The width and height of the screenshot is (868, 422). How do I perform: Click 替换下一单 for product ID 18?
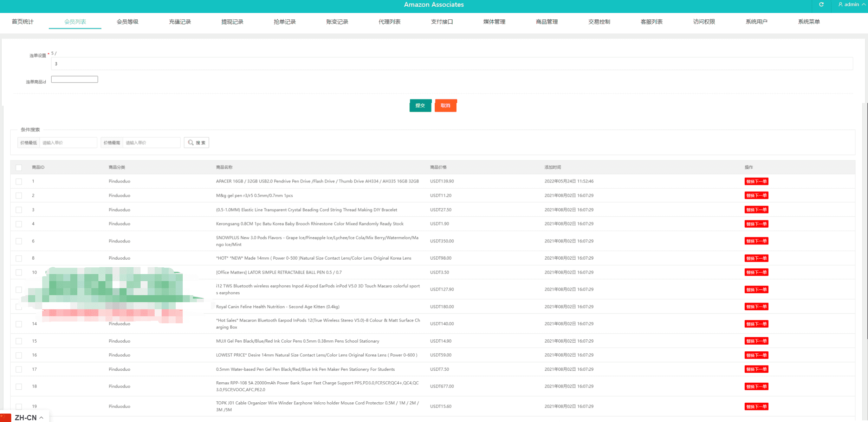tap(756, 387)
